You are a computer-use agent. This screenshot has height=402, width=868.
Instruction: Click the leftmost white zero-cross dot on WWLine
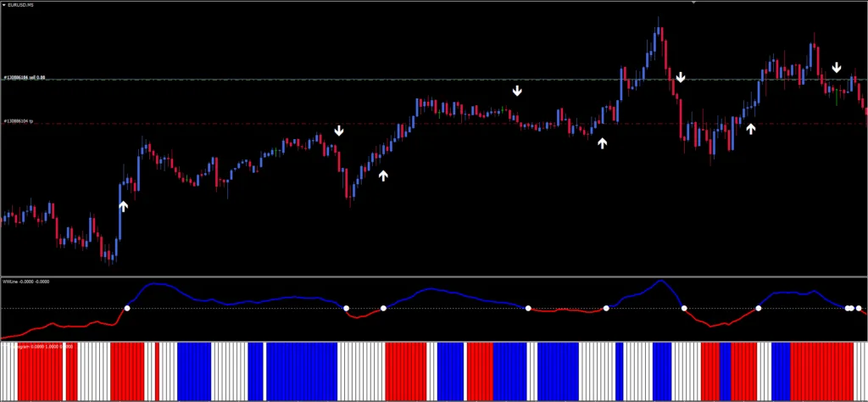[127, 309]
